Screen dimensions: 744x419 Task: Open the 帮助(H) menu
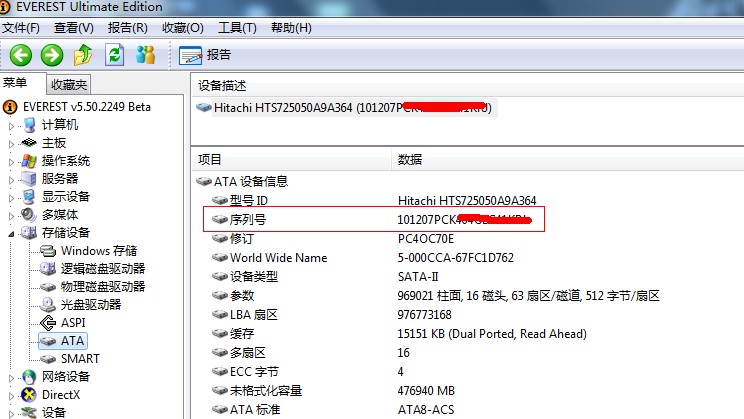291,28
